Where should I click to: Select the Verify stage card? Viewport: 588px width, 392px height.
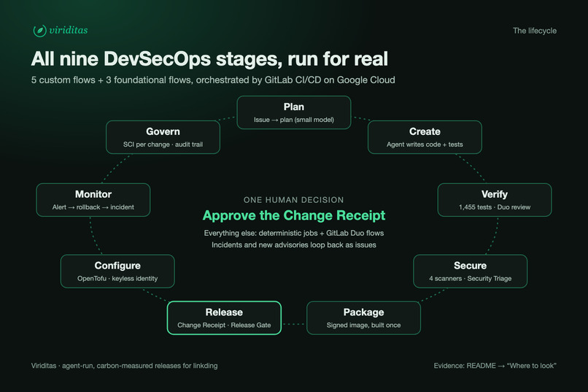(x=495, y=200)
